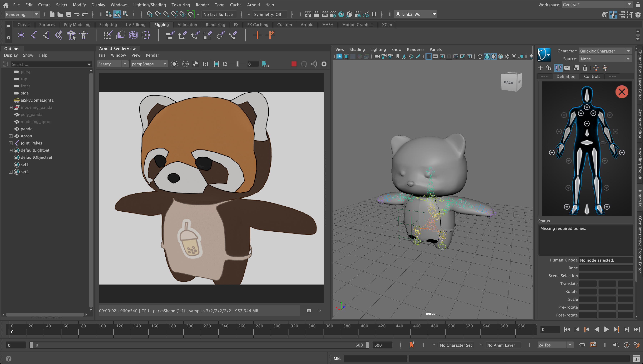
Task: Click the Controls tab in HumanIK
Action: (x=592, y=76)
